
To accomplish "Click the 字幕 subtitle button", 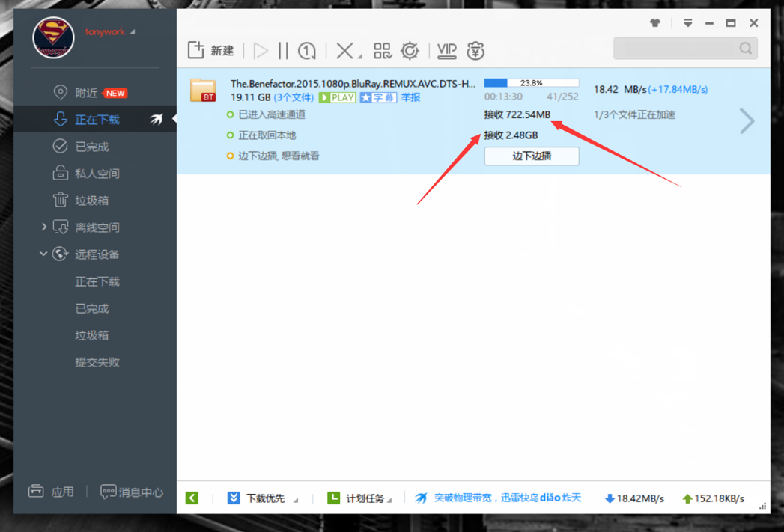I will (x=378, y=97).
